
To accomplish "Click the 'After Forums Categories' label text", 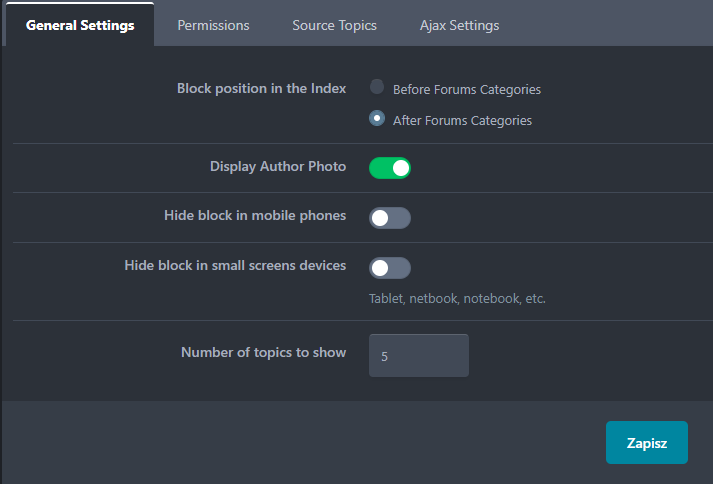I will tap(462, 121).
